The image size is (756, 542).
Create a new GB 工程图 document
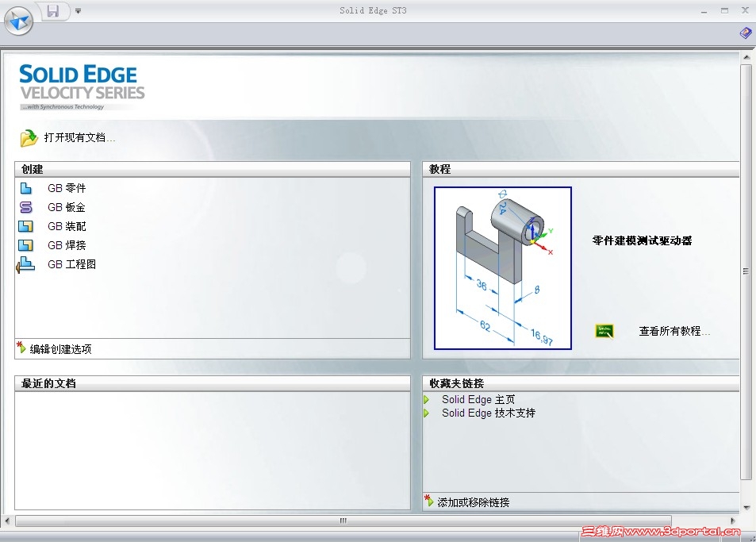click(72, 264)
